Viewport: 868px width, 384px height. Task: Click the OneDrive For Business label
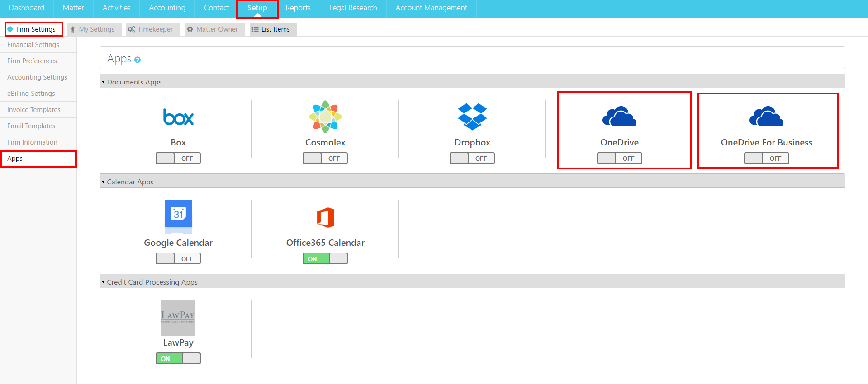point(767,142)
